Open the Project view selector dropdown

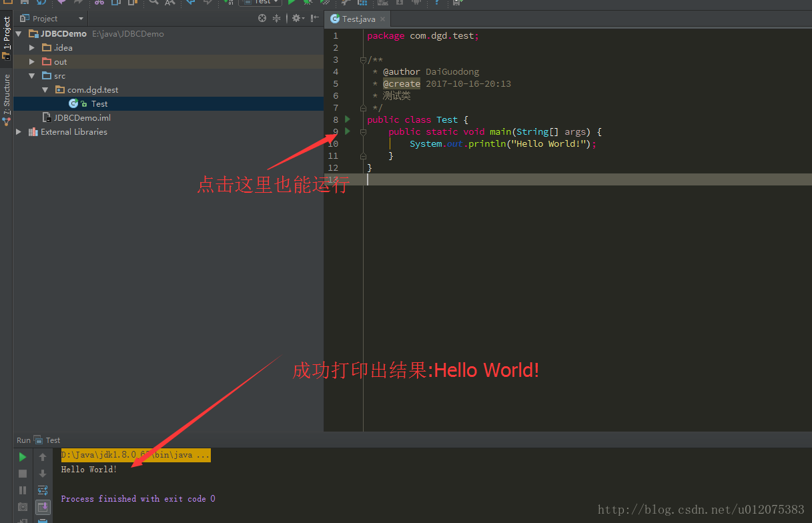[x=53, y=19]
